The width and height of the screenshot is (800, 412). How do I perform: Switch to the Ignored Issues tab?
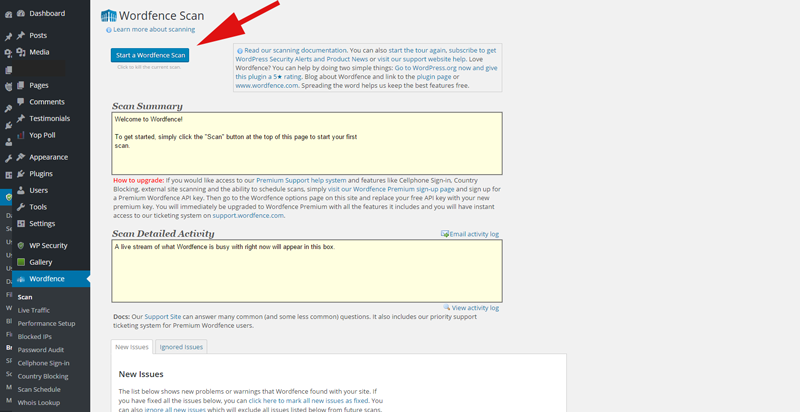pos(181,347)
